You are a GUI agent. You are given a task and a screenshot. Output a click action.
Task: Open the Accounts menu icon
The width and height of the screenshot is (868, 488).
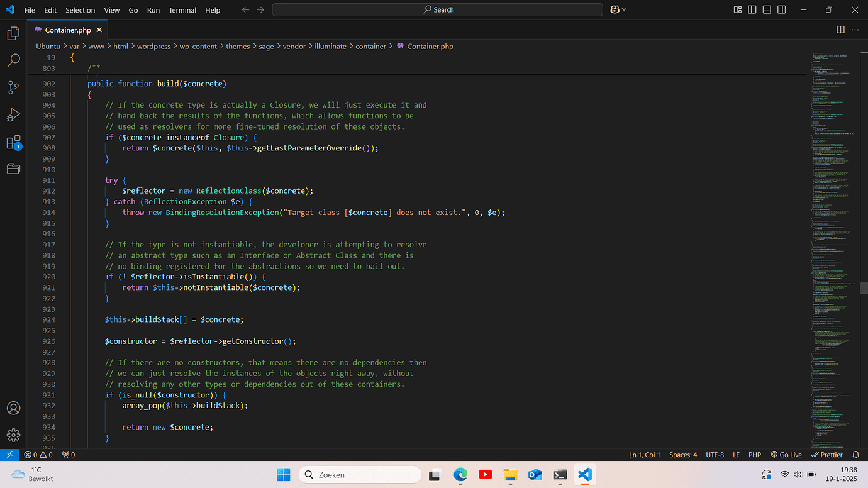tap(13, 408)
